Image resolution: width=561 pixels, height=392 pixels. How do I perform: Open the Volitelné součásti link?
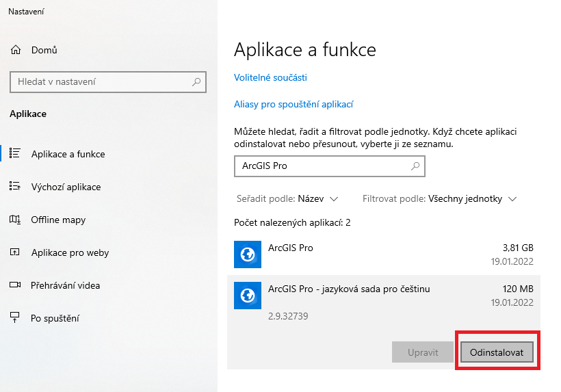click(270, 77)
